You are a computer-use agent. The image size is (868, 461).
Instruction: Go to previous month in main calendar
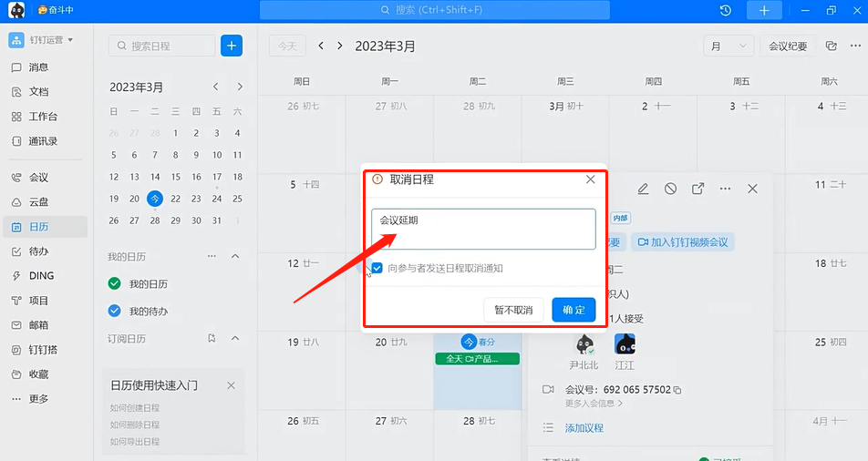pos(321,46)
